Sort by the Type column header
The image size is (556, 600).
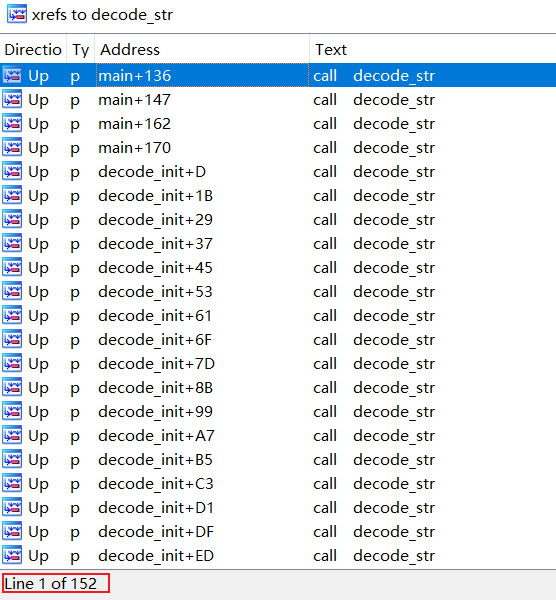pos(81,49)
